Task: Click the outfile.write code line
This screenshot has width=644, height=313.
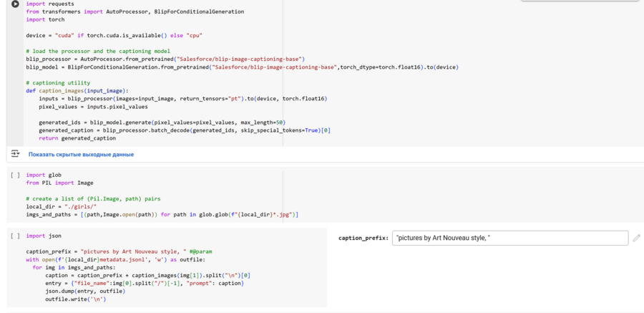Action: pos(75,299)
